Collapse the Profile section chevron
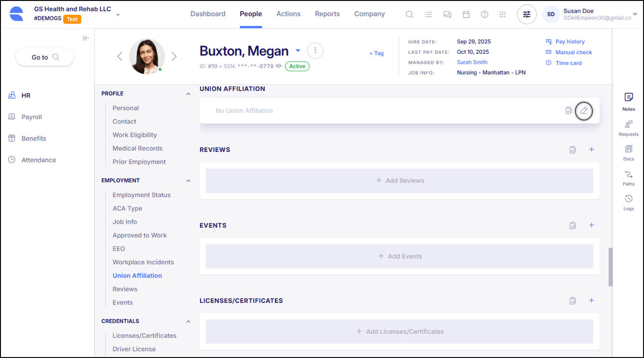 [188, 94]
